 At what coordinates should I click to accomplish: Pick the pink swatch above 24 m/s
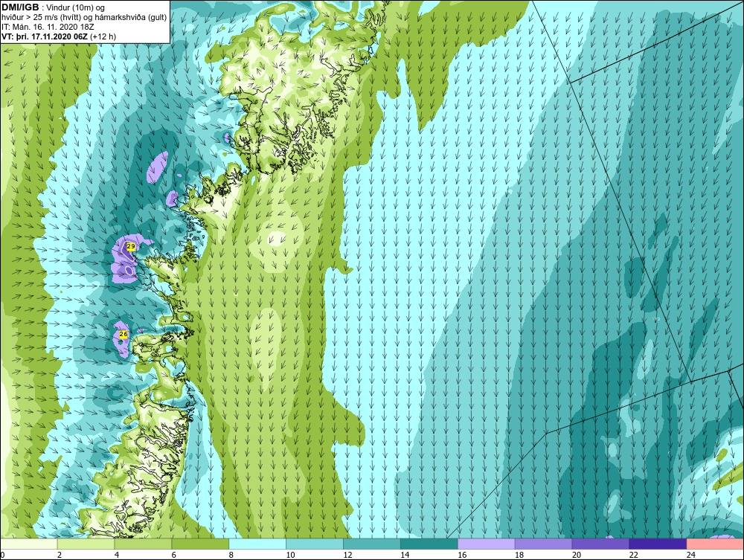click(715, 544)
